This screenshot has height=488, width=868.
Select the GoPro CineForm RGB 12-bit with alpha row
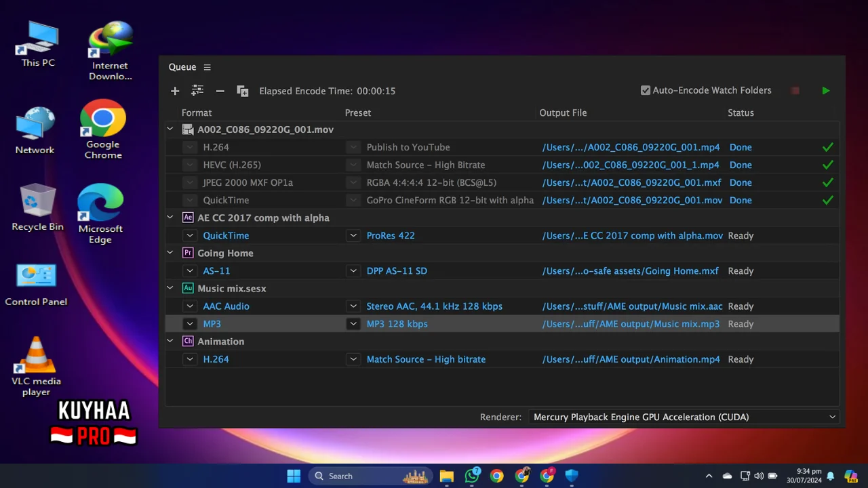click(x=502, y=200)
